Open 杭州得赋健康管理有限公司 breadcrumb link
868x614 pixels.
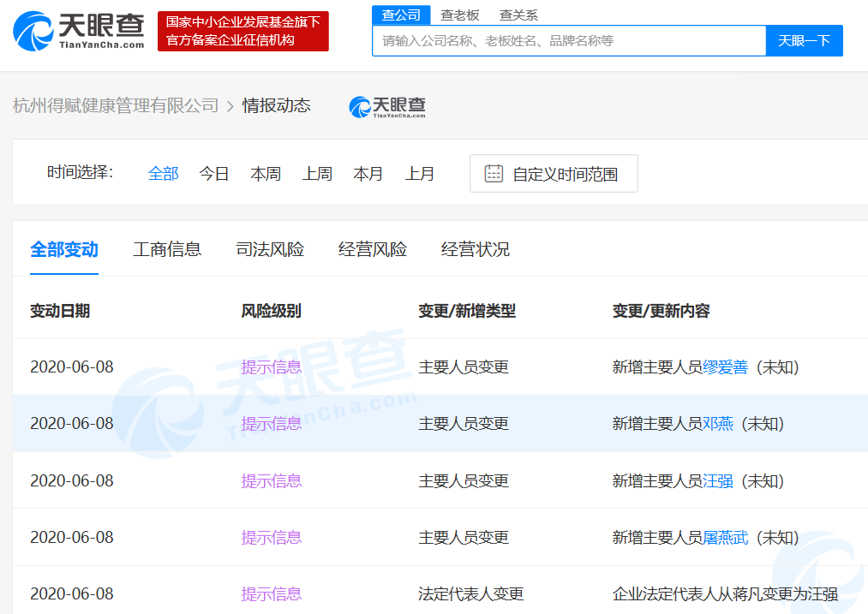(x=116, y=105)
